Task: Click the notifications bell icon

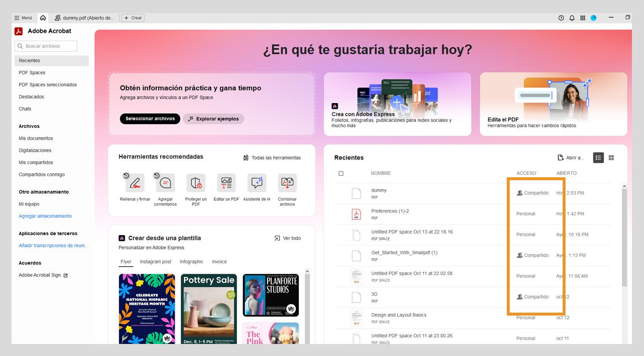Action: point(572,17)
